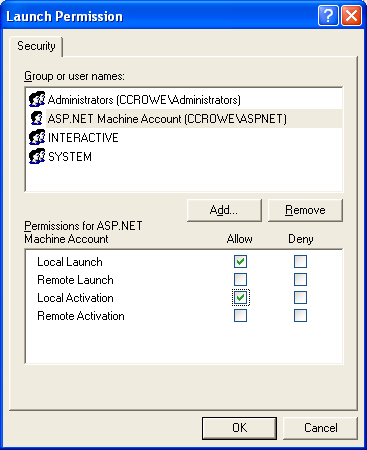367x450 pixels.
Task: Click the Group or user names label
Action: click(x=74, y=76)
